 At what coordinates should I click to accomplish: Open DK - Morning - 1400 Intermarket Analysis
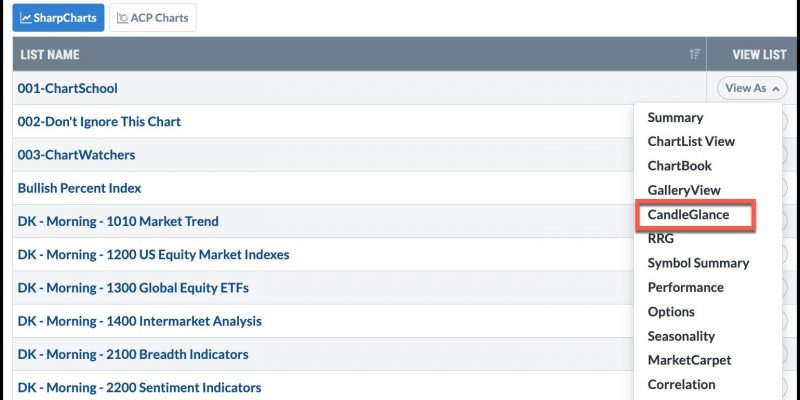[139, 321]
